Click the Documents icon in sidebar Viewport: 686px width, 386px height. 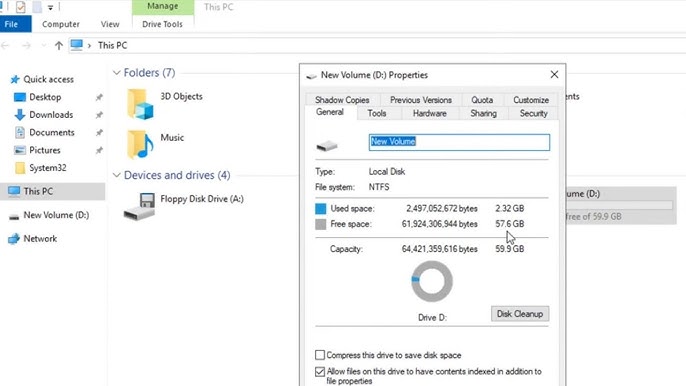20,132
